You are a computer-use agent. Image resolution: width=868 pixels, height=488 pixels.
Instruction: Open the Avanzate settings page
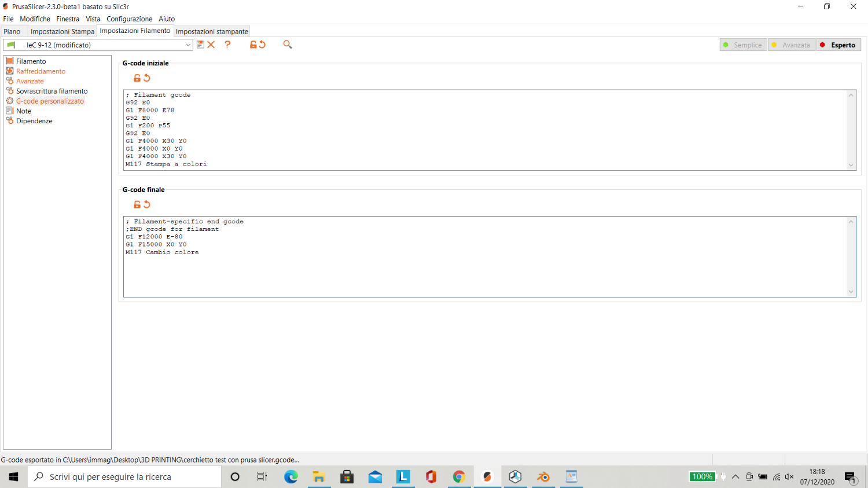click(30, 81)
